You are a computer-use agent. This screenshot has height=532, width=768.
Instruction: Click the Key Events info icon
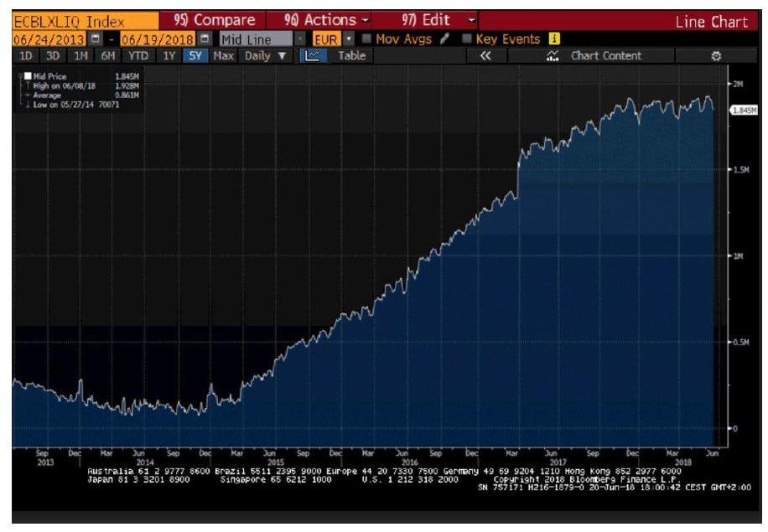click(553, 39)
